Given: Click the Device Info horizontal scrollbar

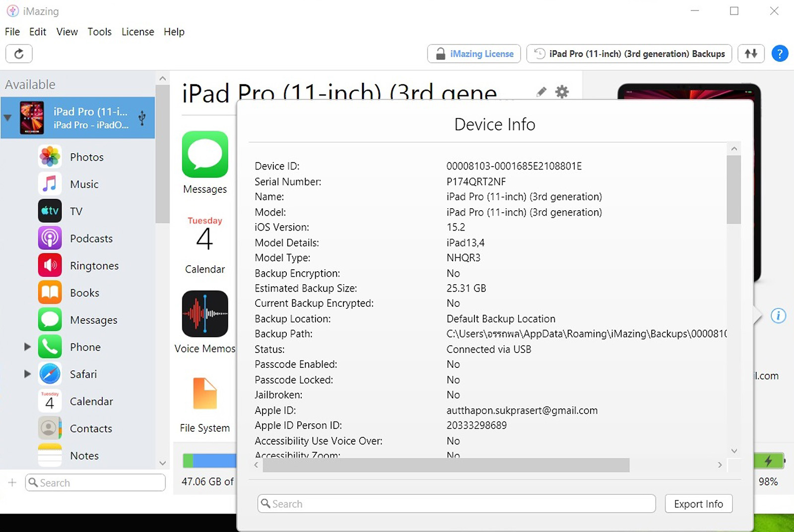Looking at the screenshot, I should click(446, 465).
